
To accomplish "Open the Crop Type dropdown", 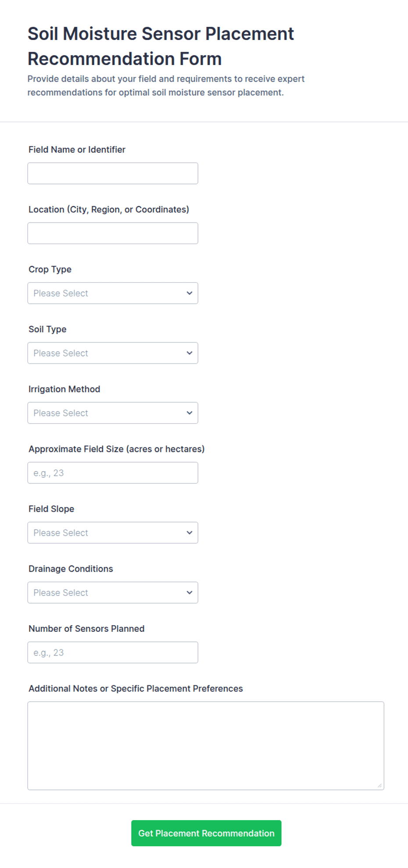I will (113, 293).
